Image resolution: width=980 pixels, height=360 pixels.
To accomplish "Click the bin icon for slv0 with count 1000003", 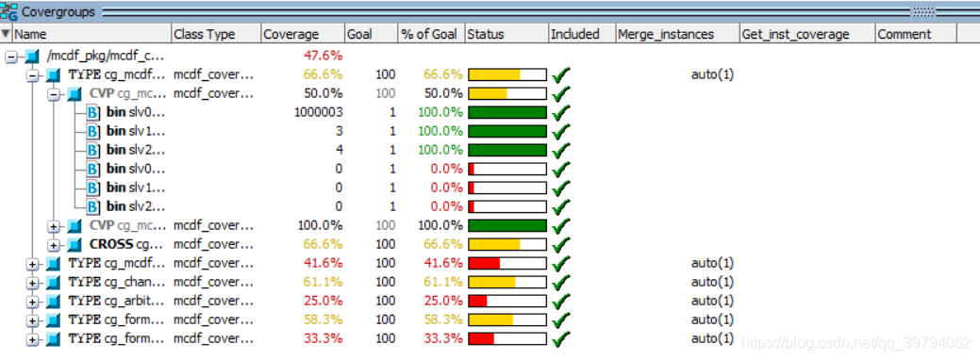I will 93,112.
